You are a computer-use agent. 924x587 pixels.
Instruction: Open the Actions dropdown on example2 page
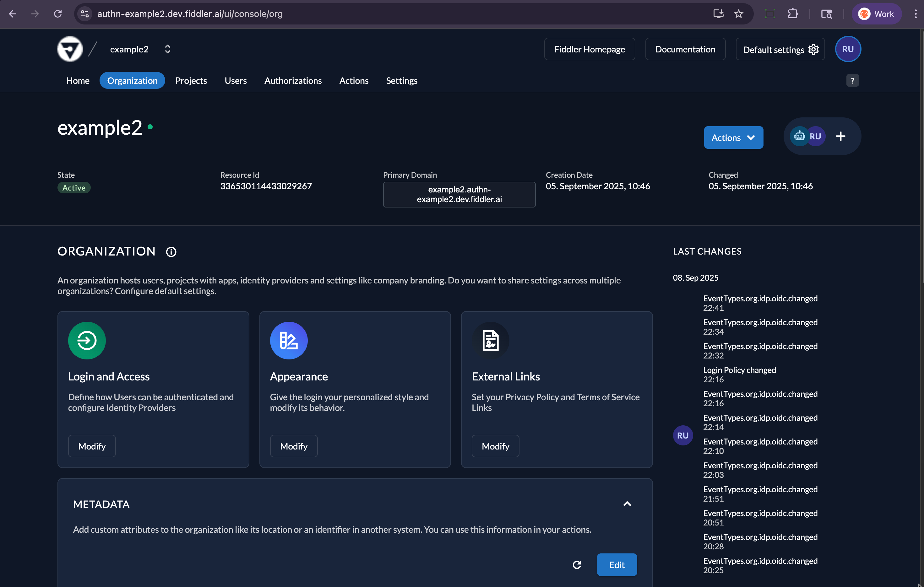point(733,137)
